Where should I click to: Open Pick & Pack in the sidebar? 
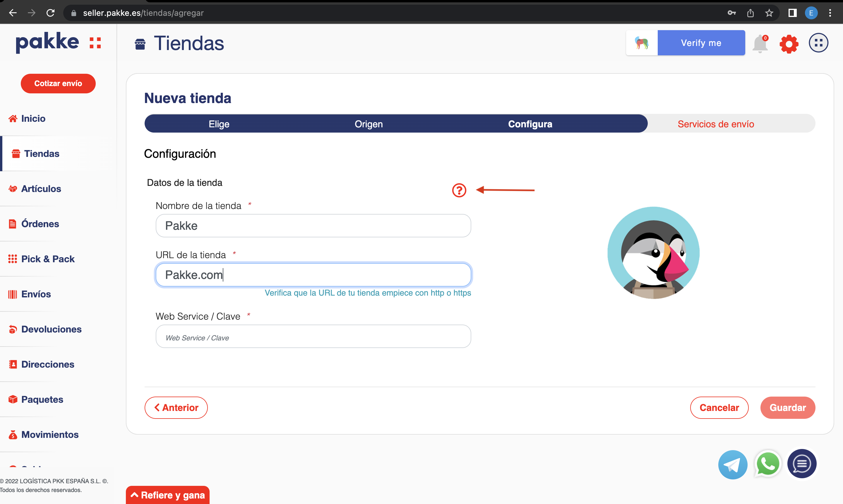point(48,259)
